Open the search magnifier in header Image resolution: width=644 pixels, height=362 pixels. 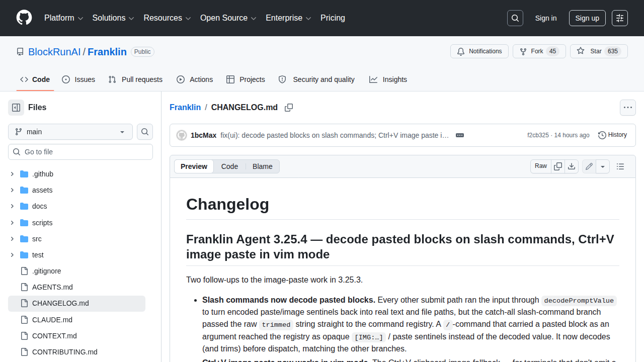[515, 18]
